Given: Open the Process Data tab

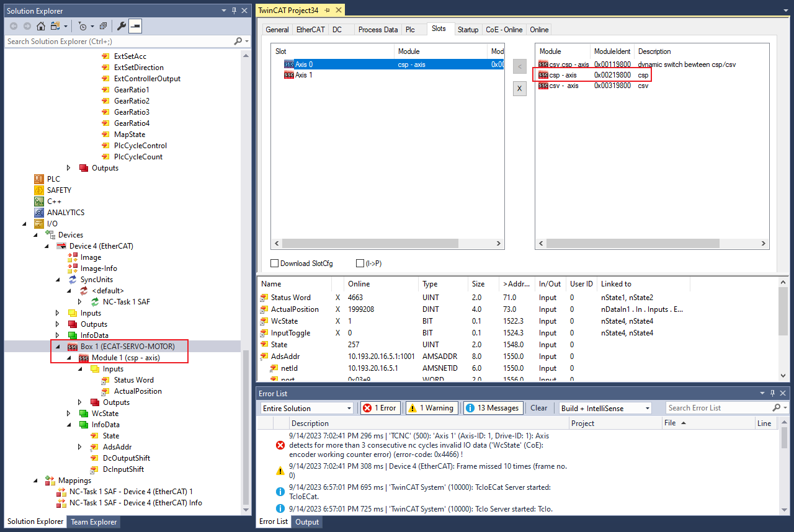Looking at the screenshot, I should click(378, 30).
